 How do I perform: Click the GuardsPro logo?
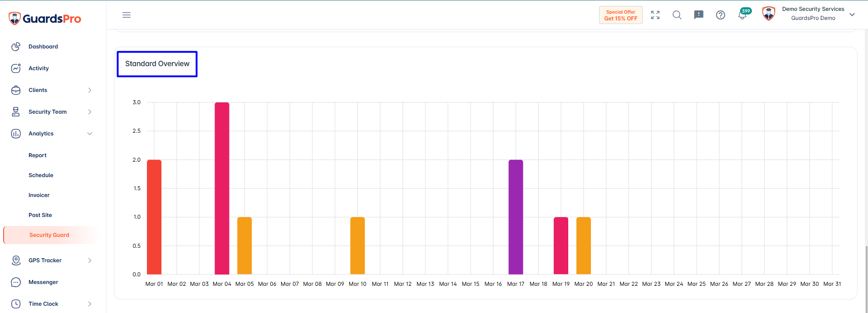[45, 19]
